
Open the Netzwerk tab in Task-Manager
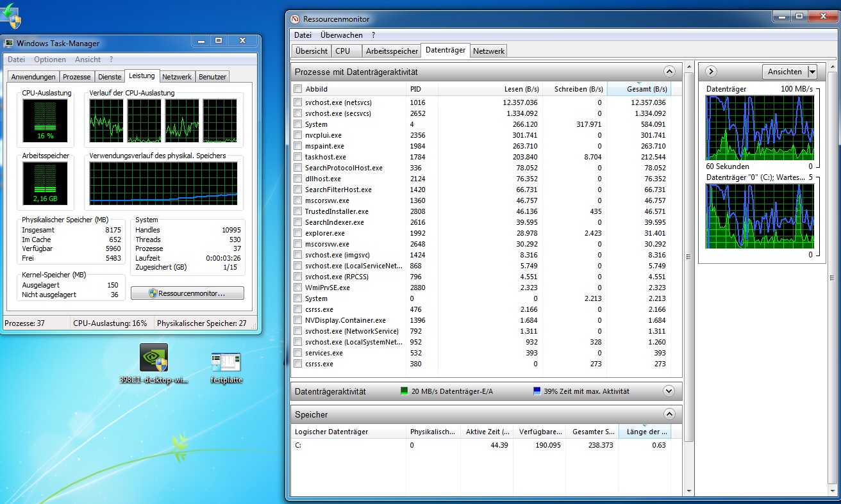pyautogui.click(x=177, y=77)
